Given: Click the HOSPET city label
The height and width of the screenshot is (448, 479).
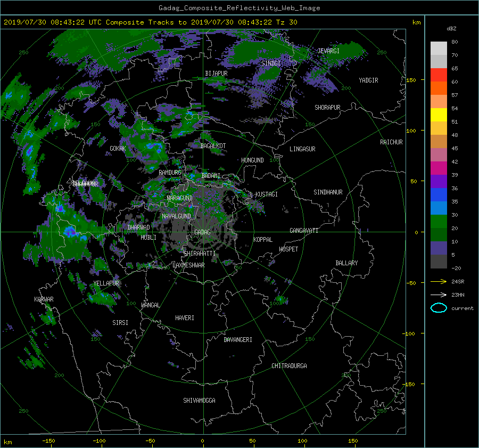Looking at the screenshot, I should (x=288, y=249).
